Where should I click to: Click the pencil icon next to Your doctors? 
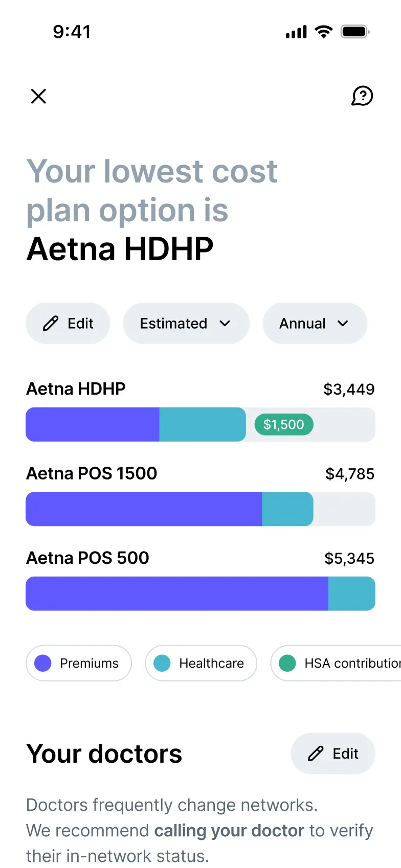316,753
